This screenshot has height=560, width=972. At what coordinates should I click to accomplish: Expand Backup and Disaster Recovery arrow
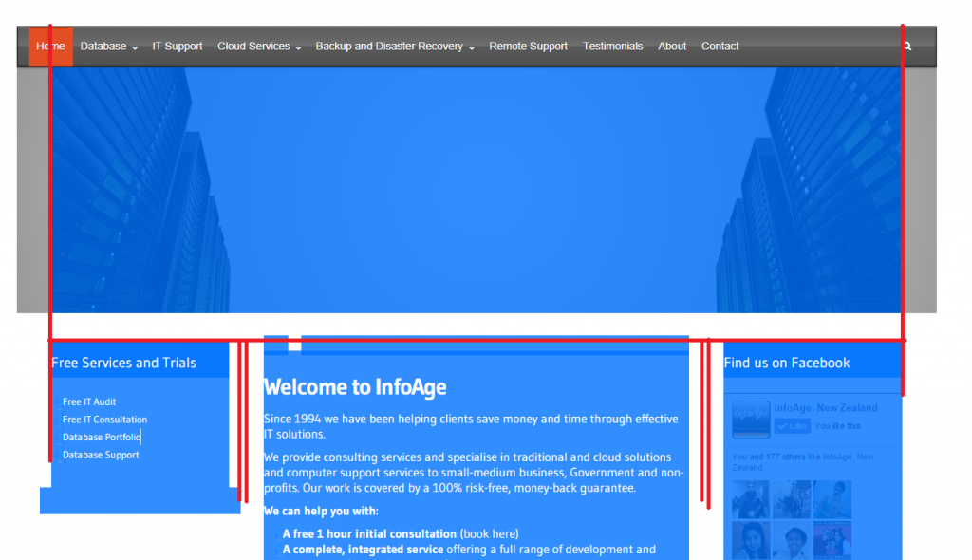(472, 47)
